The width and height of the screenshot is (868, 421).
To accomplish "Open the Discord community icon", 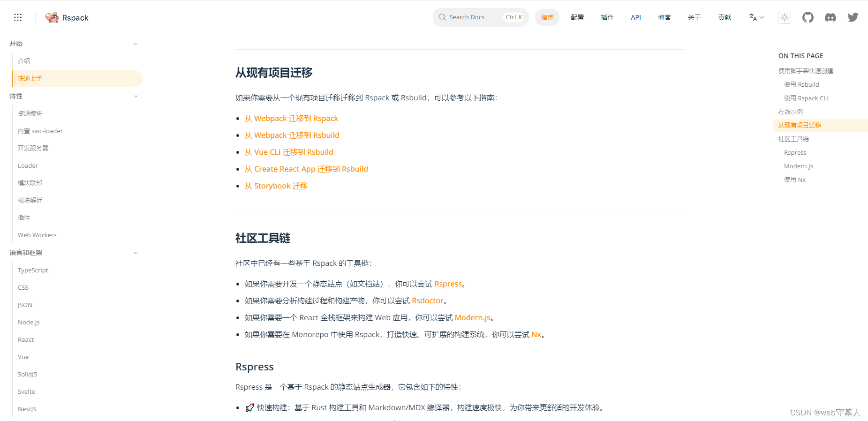I will pyautogui.click(x=830, y=17).
